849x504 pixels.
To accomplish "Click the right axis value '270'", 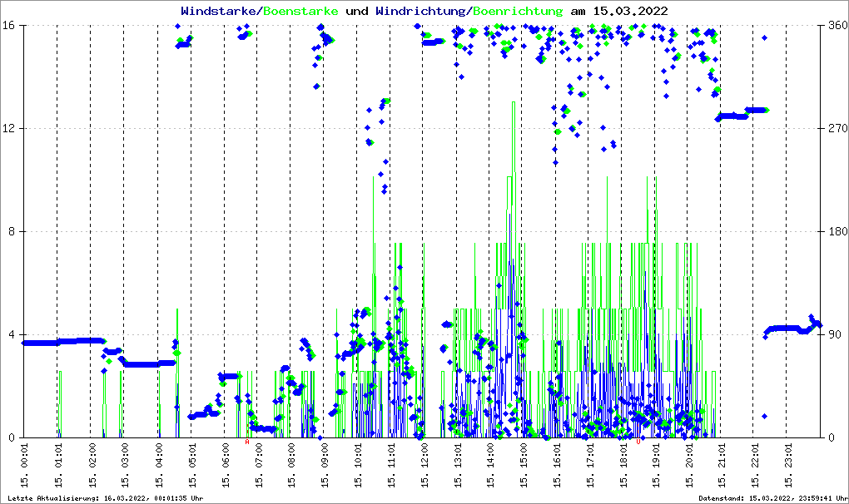I will tap(837, 128).
